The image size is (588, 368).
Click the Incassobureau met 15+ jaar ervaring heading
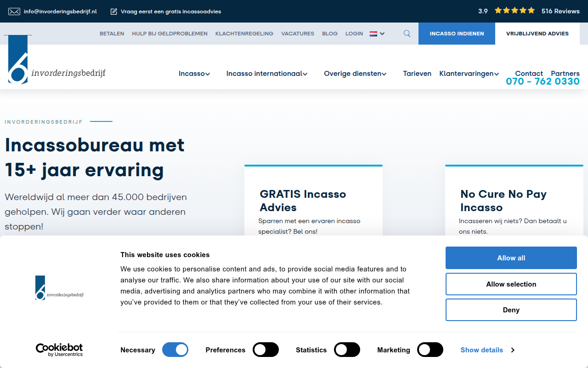(x=95, y=157)
